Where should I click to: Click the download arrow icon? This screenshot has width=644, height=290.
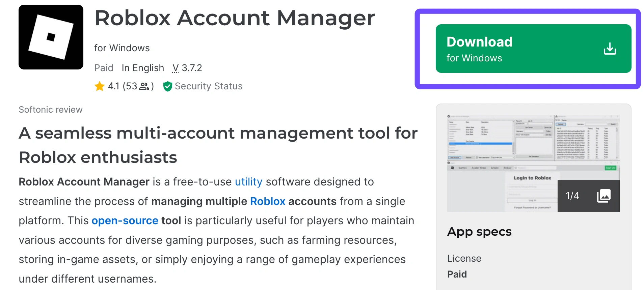(610, 49)
